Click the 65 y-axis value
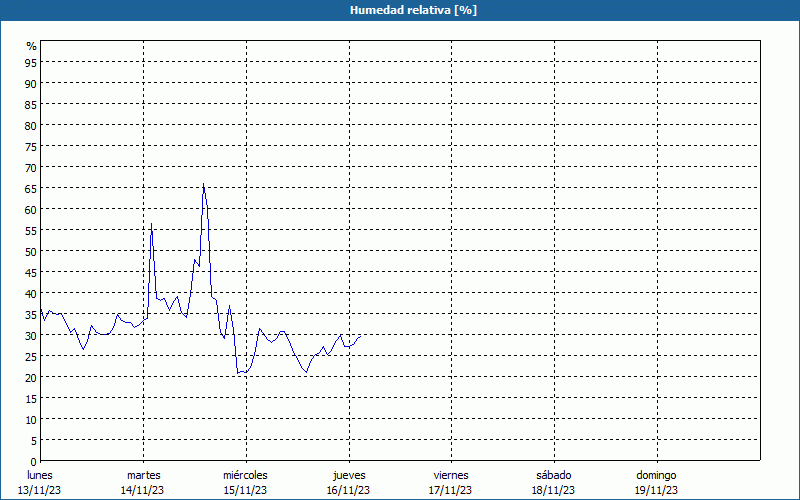800x500 pixels. pyautogui.click(x=31, y=188)
